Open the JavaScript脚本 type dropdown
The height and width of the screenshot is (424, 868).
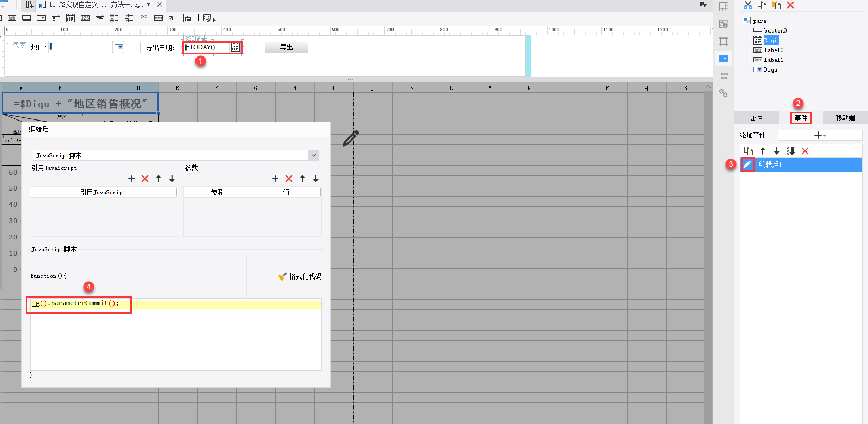(314, 155)
